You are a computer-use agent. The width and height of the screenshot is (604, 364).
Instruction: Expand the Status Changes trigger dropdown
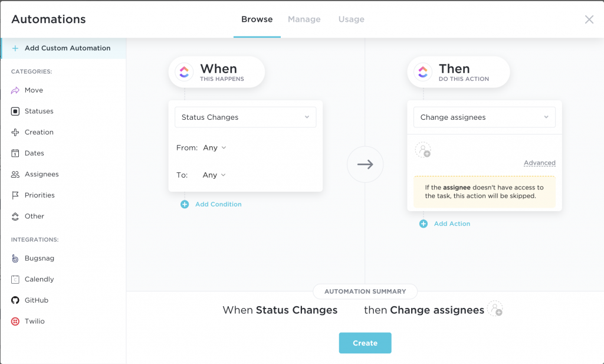245,117
